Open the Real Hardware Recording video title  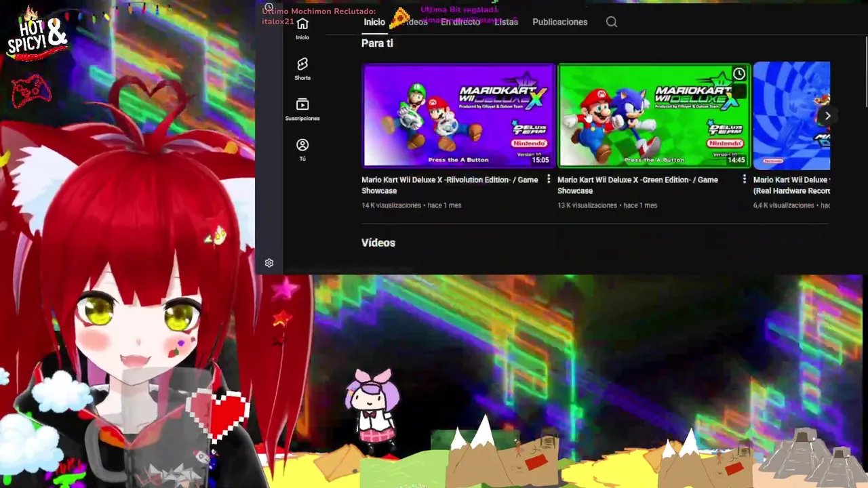click(x=791, y=185)
